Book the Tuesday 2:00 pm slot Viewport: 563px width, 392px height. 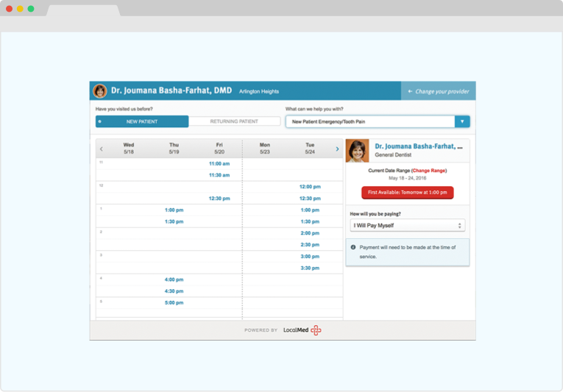pyautogui.click(x=310, y=233)
